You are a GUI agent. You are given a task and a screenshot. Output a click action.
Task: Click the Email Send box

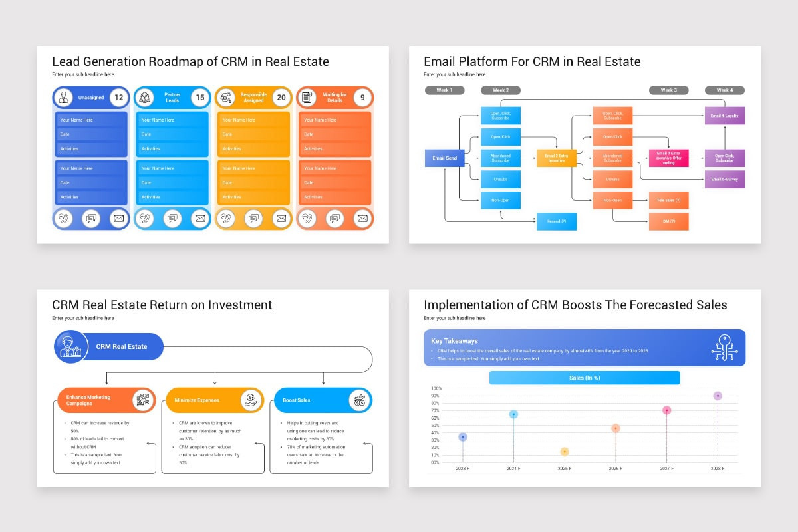click(445, 158)
